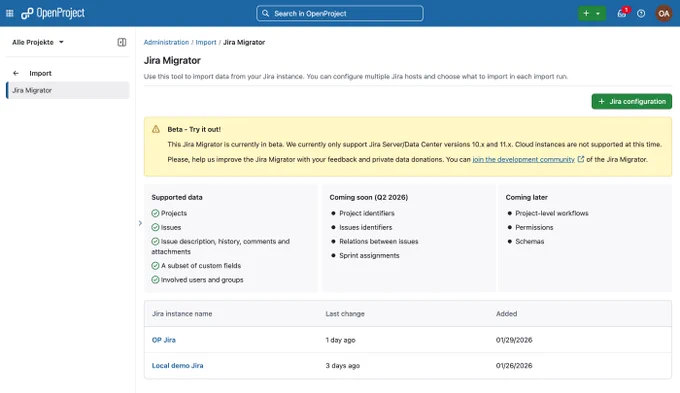Click the 'Project identifiers' list item
680x393 pixels.
click(x=367, y=213)
